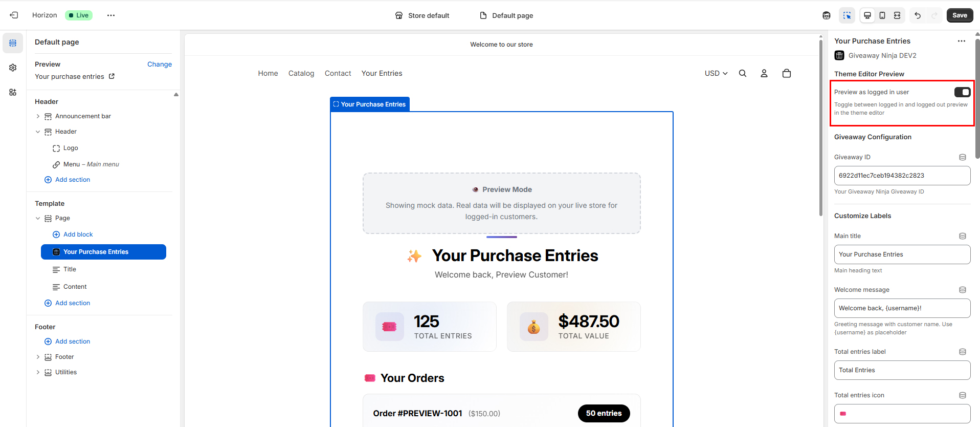Switch to fullscreen width preview

coord(897,15)
